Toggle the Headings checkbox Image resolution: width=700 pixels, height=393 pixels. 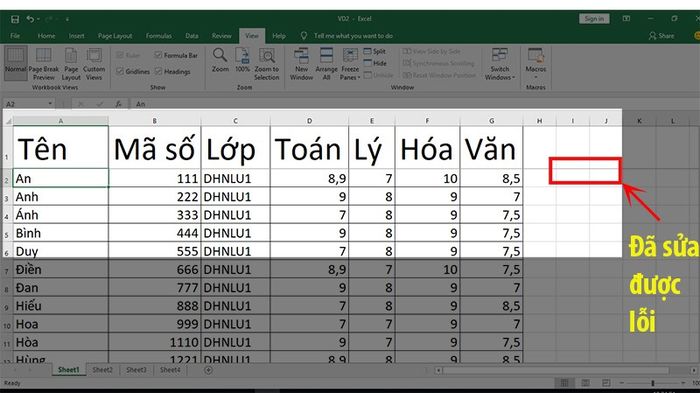[x=172, y=71]
